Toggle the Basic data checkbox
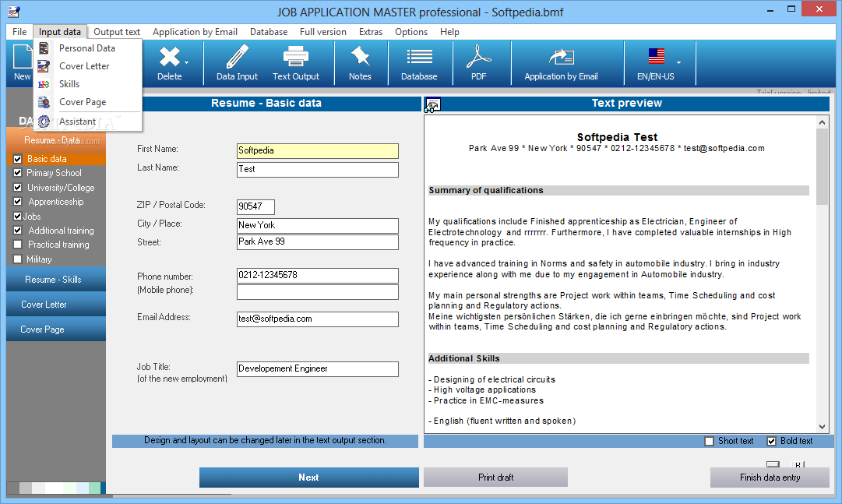842x504 pixels. point(18,159)
